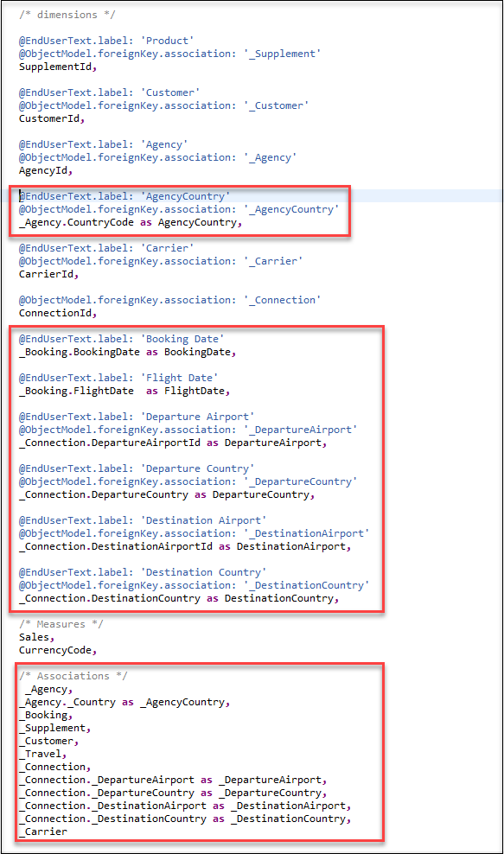Click the '/* Measures */' comment
The image size is (504, 854).
pyautogui.click(x=61, y=624)
